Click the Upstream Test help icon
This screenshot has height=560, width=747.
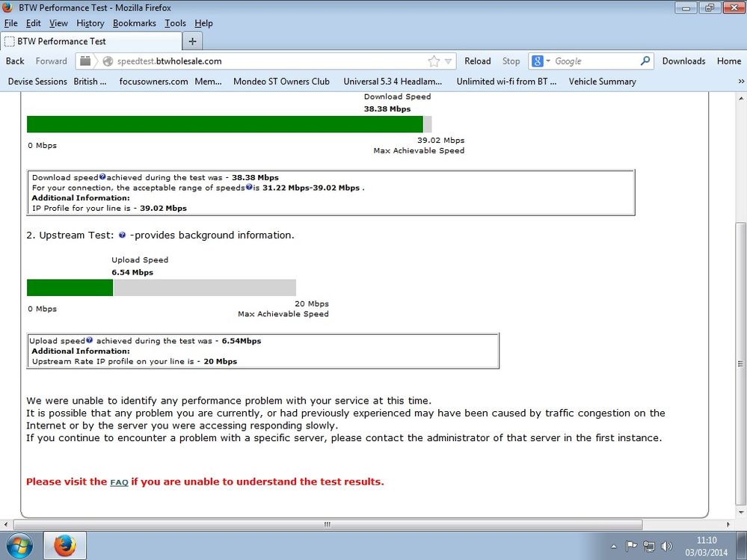click(123, 235)
